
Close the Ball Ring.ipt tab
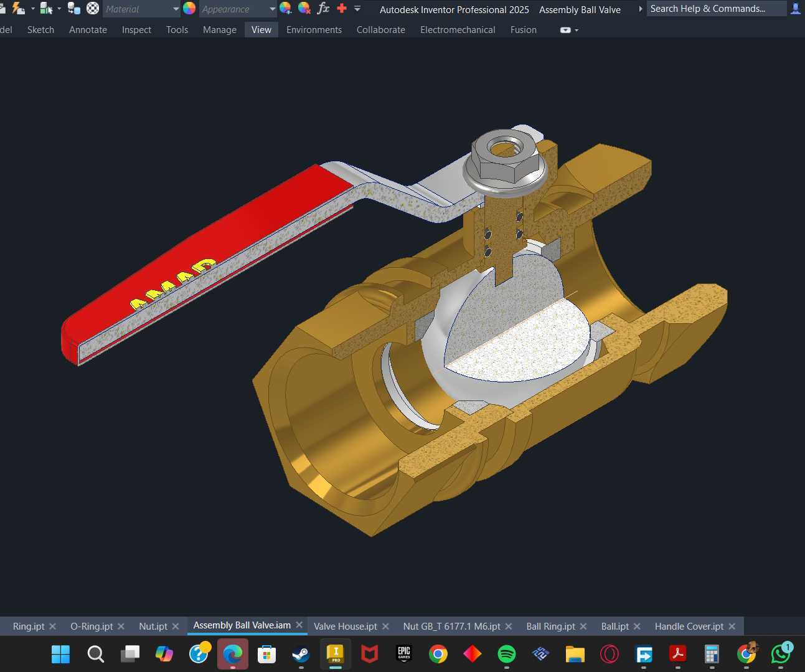[x=583, y=627]
